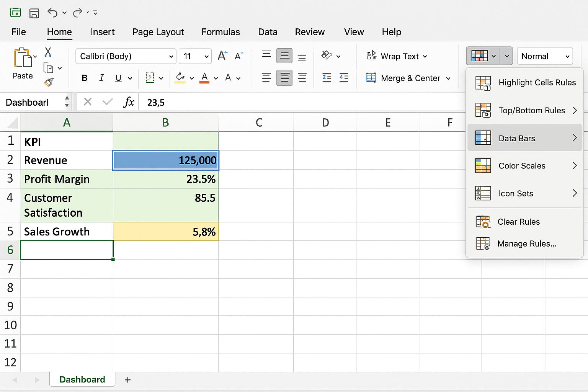The image size is (588, 392).
Task: Open the borders dropdown arrow
Action: click(x=161, y=78)
